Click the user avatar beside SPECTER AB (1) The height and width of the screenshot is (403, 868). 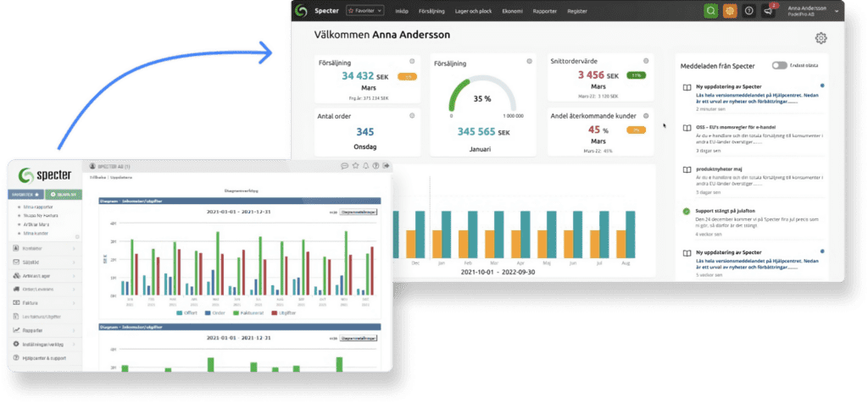click(x=92, y=166)
